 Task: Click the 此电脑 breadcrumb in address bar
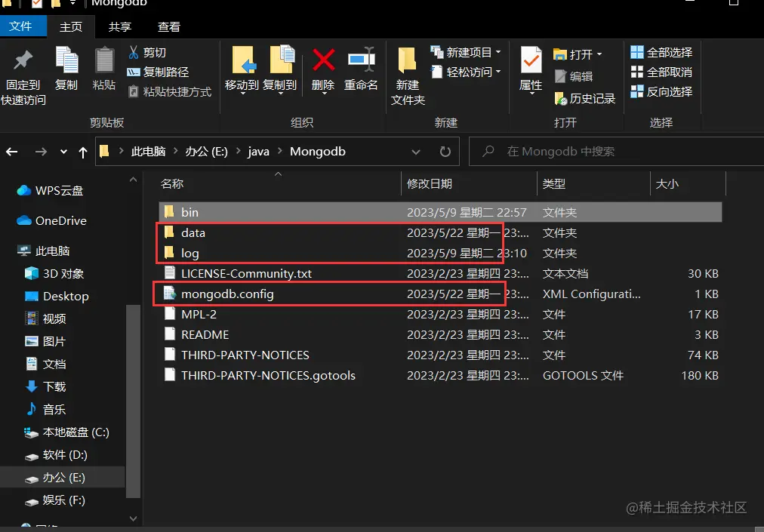click(148, 152)
